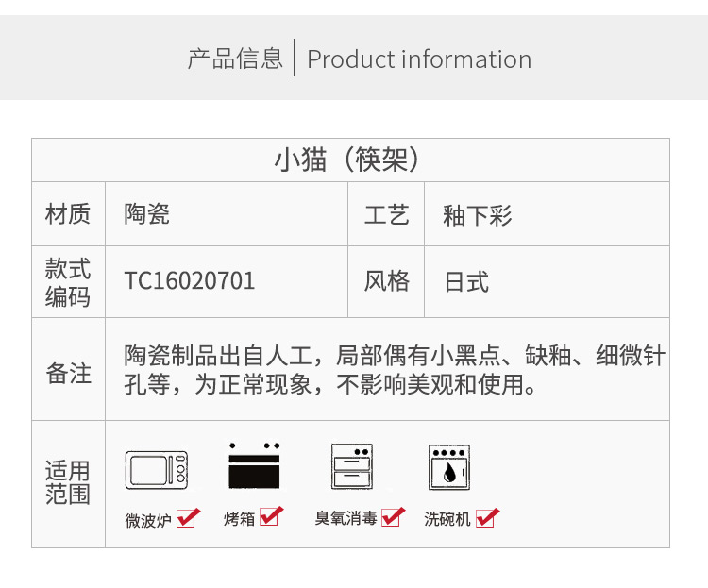Click the Product information English heading
The image size is (708, 588).
[419, 59]
